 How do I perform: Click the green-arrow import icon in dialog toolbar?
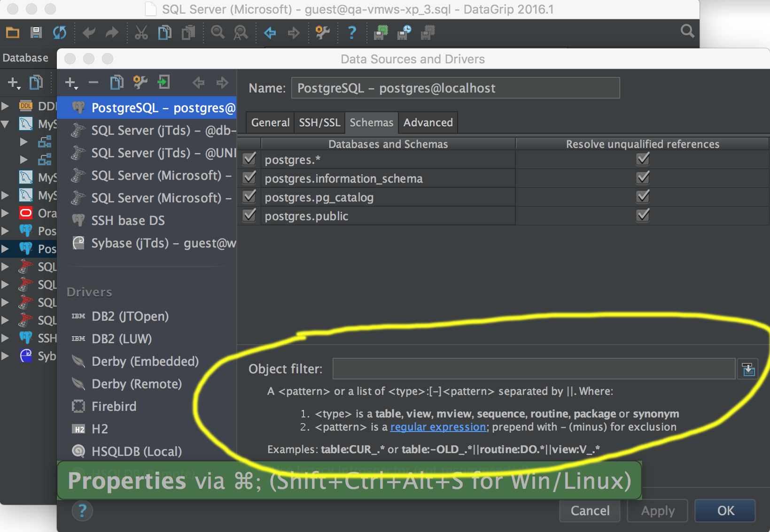[x=163, y=82]
